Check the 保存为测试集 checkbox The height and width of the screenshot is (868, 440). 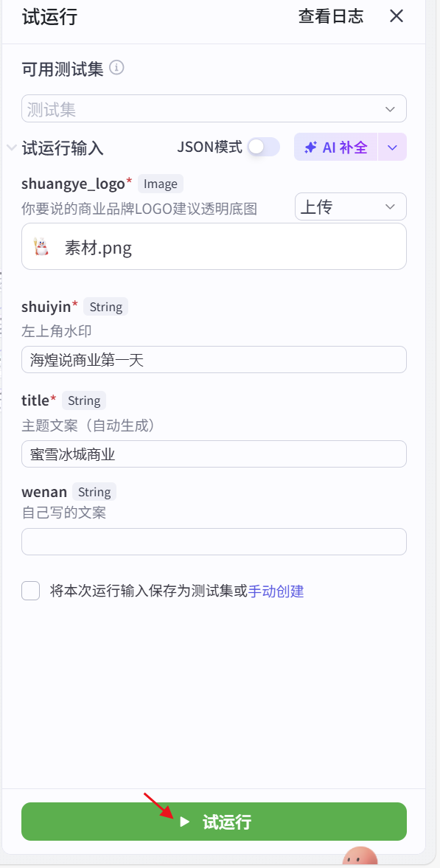coord(30,591)
